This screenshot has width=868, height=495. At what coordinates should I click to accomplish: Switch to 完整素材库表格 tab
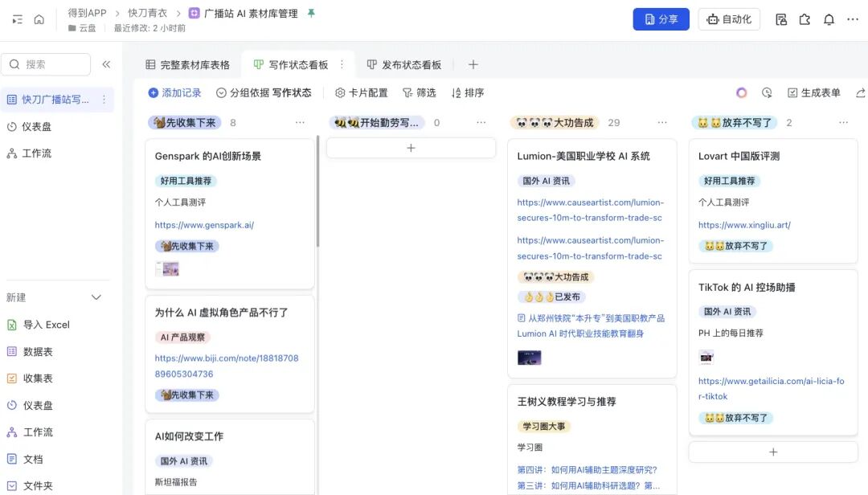point(187,65)
